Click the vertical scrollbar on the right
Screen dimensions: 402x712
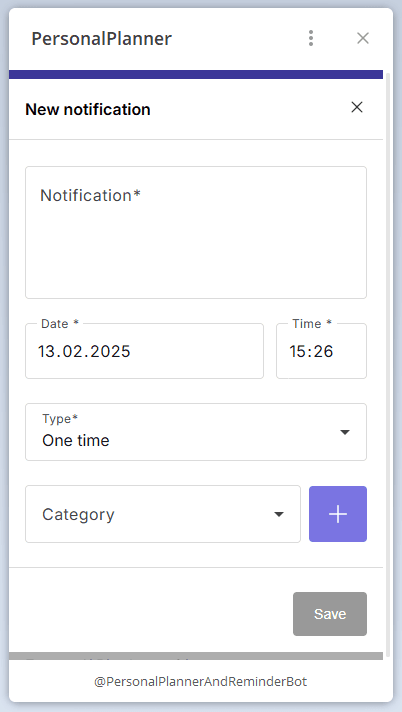[387, 363]
